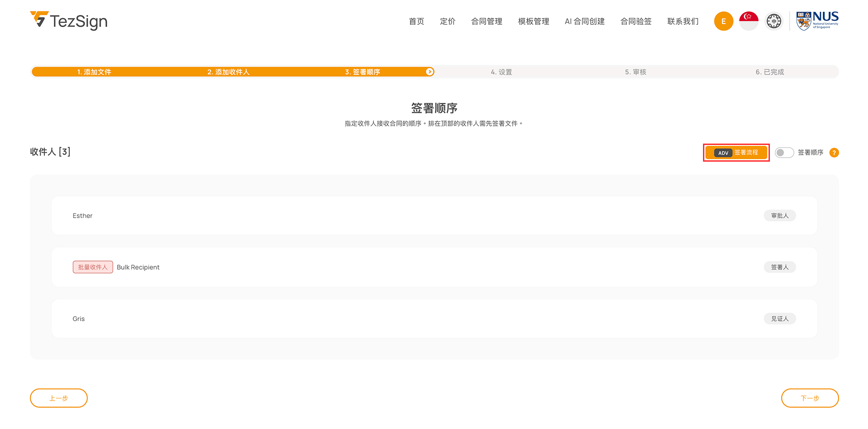Open the 合同管理 menu item
Screen dimensions: 868x429
click(486, 21)
